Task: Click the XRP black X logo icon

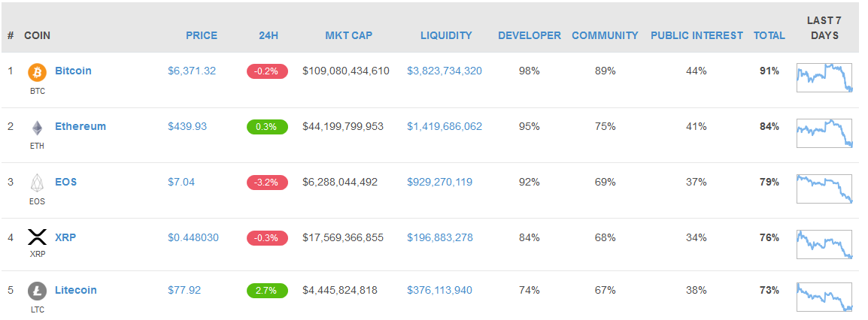Action: tap(37, 237)
